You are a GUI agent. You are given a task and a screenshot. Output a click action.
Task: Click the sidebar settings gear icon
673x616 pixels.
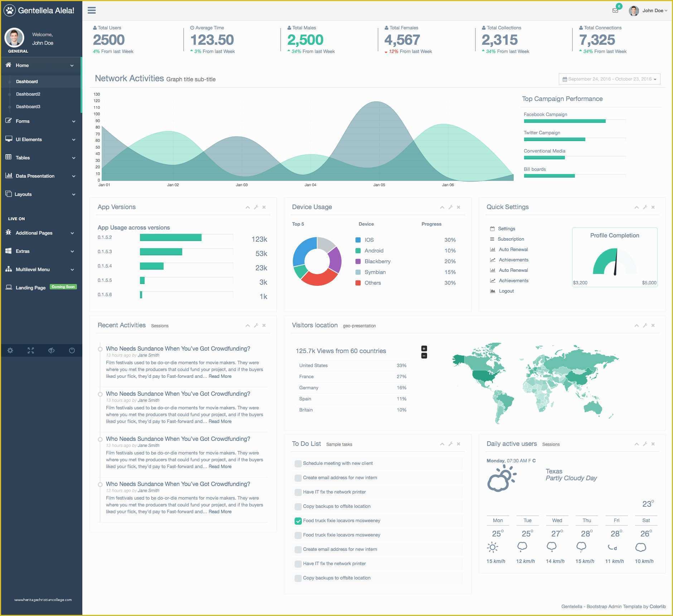point(10,351)
